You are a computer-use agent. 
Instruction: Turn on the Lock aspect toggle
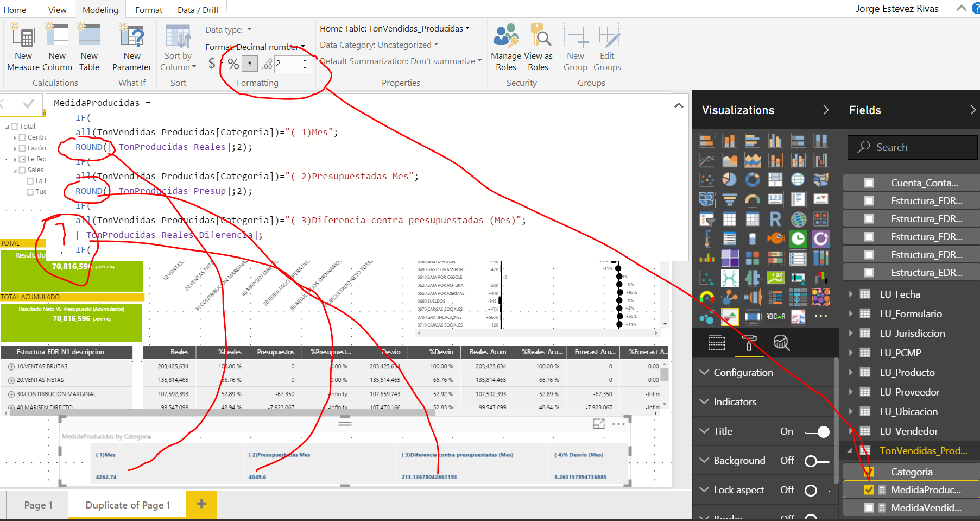(817, 491)
